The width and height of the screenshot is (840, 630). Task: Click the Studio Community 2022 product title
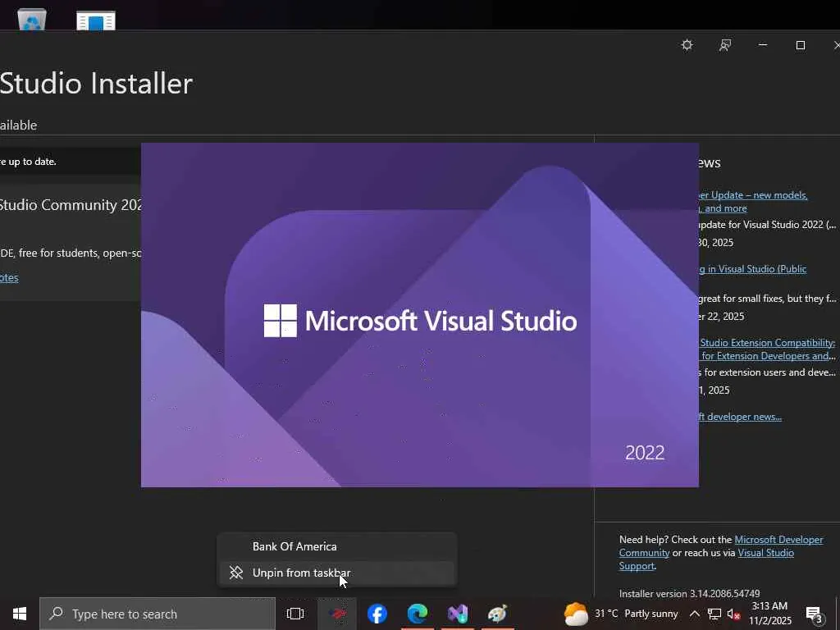[x=71, y=205]
